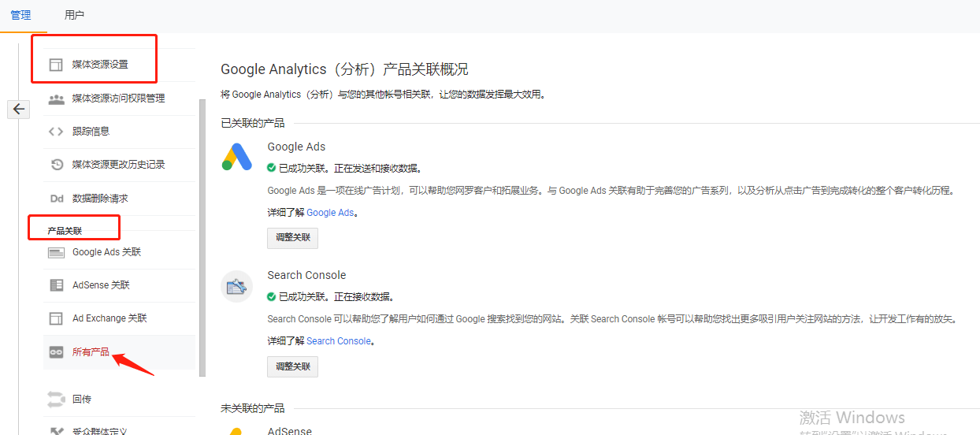
Task: Click the 回传 arrows icon
Action: (56, 400)
